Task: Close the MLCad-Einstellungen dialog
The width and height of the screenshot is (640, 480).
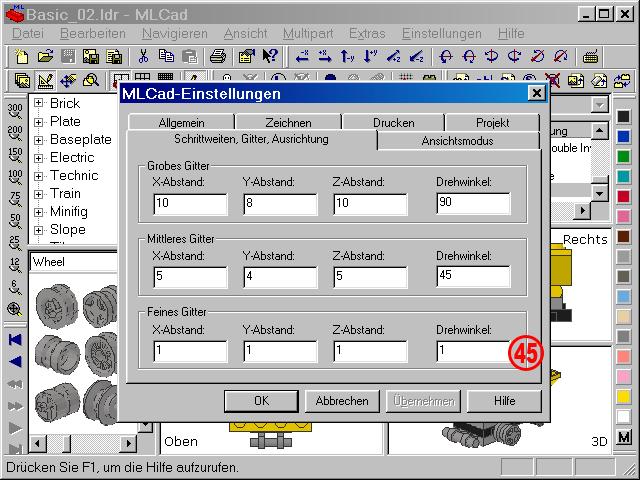Action: click(537, 93)
